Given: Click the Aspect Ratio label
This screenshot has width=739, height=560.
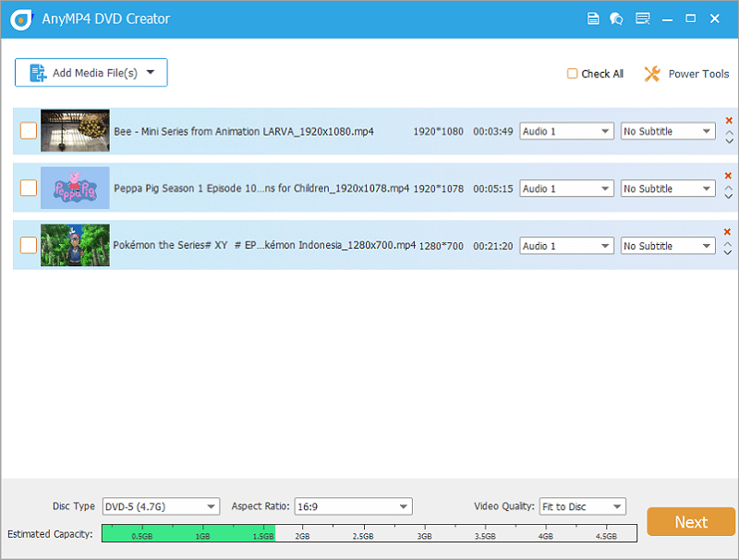Looking at the screenshot, I should click(x=260, y=505).
